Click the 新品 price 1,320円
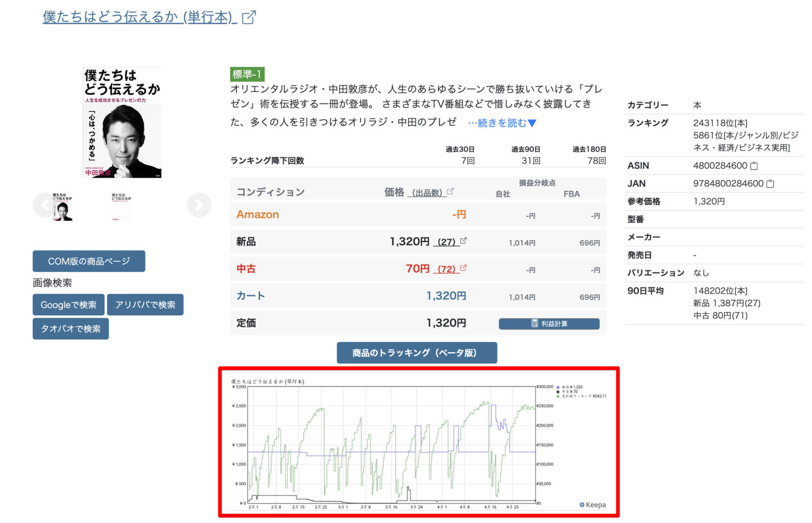812x523 pixels. [x=410, y=242]
